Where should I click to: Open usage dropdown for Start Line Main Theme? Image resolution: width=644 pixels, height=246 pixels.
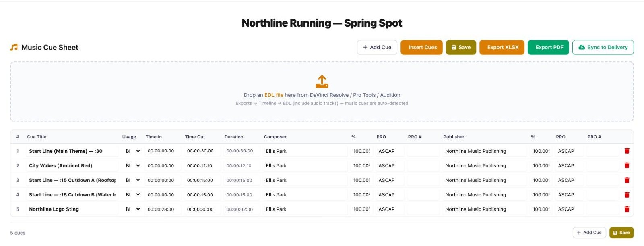pos(132,151)
